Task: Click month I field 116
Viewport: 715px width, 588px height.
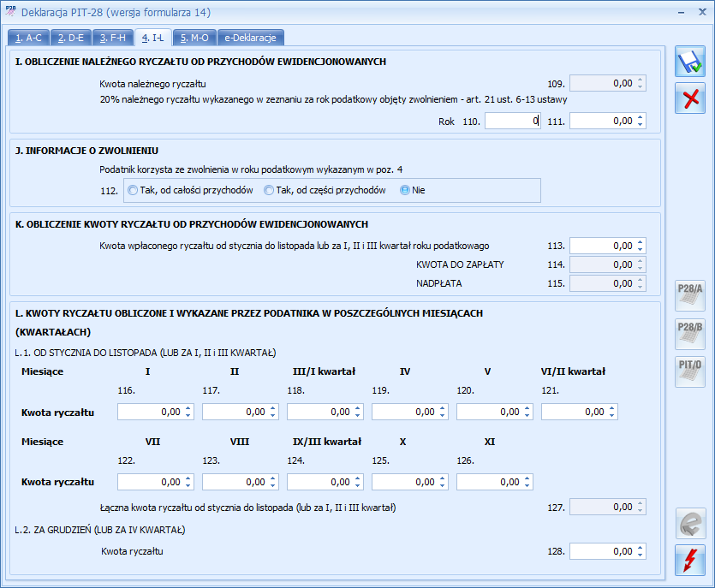Action: (156, 412)
